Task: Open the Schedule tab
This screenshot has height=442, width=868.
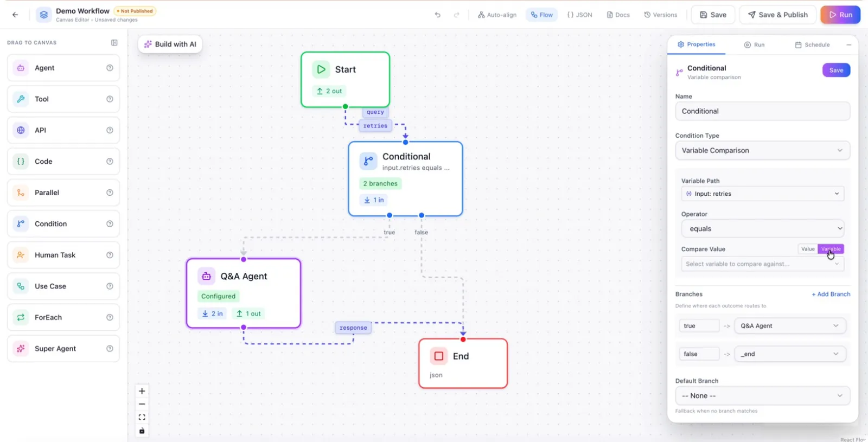Action: [x=812, y=44]
